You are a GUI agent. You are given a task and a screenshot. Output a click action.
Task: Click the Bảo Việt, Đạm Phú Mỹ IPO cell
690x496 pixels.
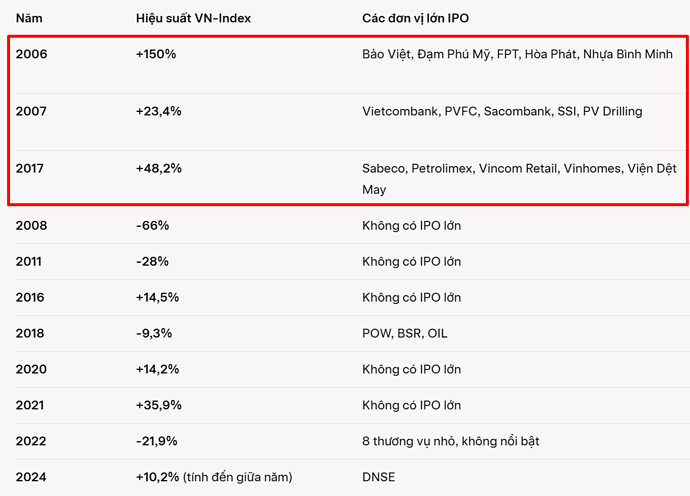point(517,54)
